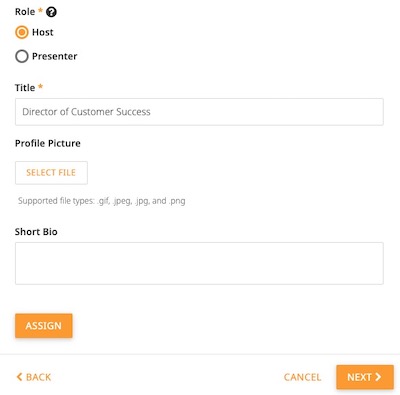Click the Title field label

click(x=25, y=88)
